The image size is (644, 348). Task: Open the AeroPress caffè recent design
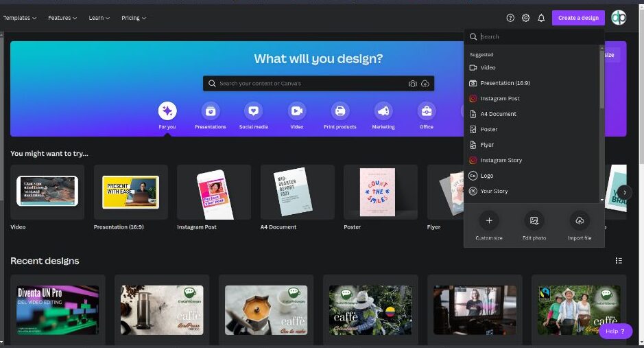[x=162, y=310]
